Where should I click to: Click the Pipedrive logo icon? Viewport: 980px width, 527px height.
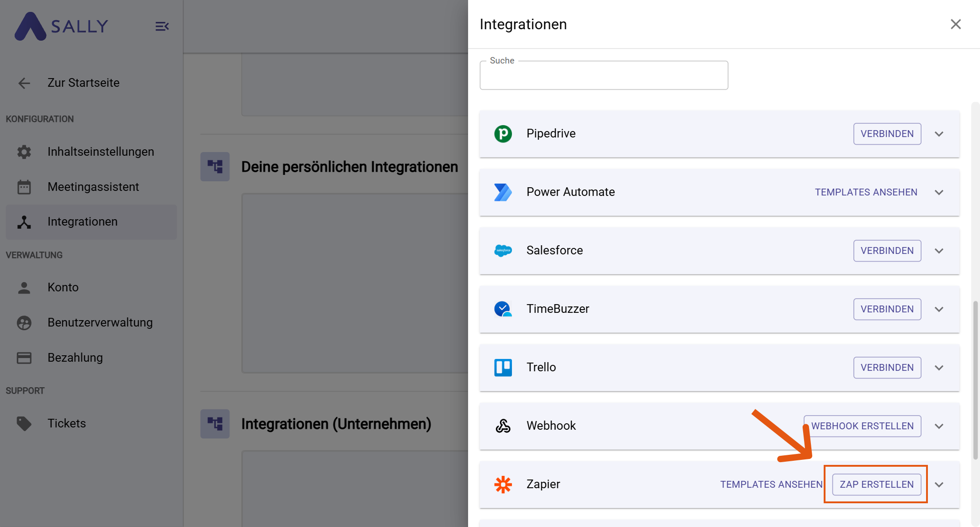tap(503, 134)
